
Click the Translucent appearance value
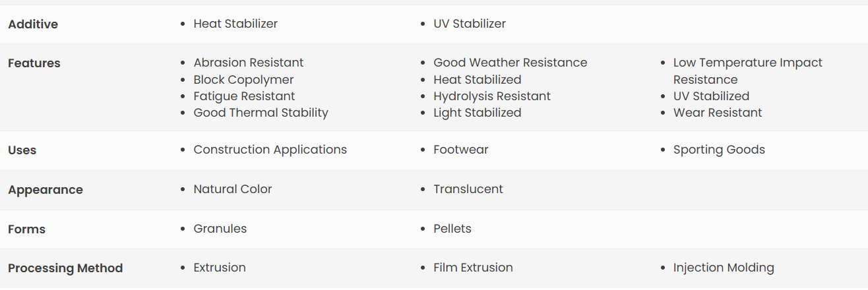[x=468, y=189]
